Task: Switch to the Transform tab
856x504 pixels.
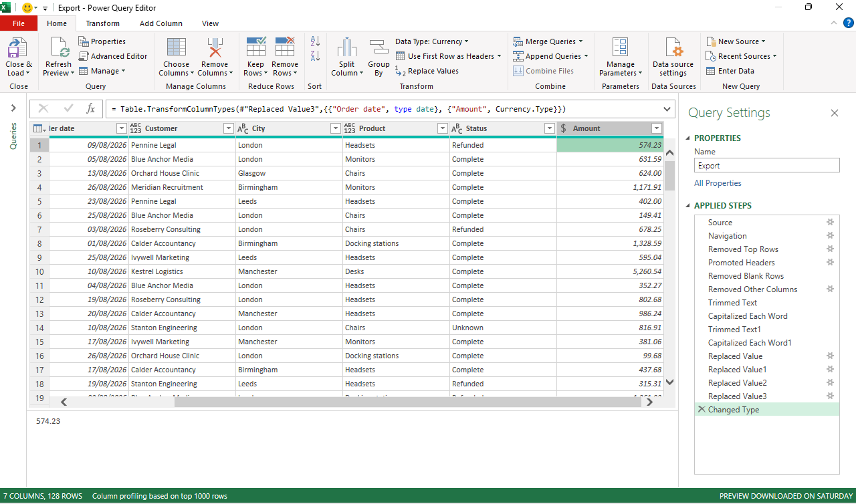Action: click(103, 23)
